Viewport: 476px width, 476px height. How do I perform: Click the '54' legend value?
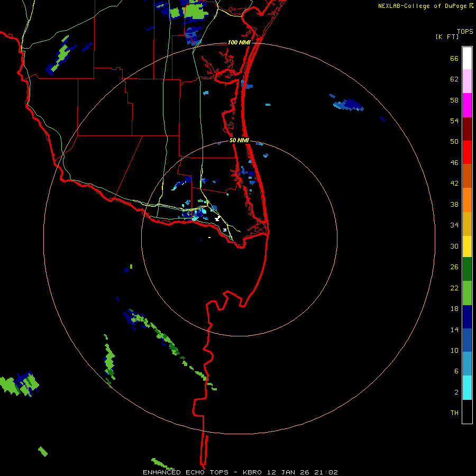454,121
